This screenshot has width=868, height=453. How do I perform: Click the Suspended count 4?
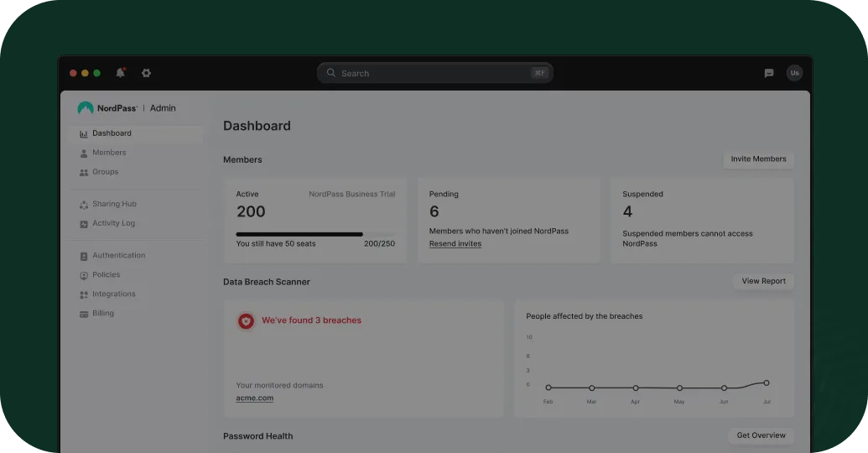coord(627,211)
